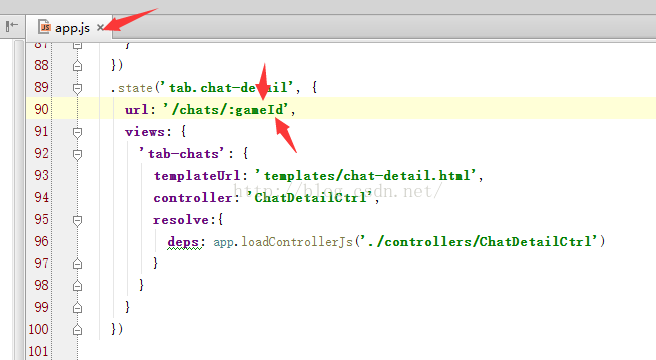Click the '/chats/:gameId' url string
This screenshot has height=360, width=656.
tap(226, 110)
